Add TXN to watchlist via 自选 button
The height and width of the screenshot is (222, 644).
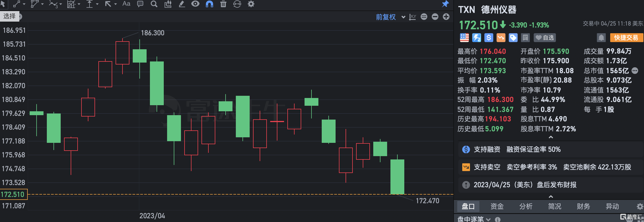545,38
